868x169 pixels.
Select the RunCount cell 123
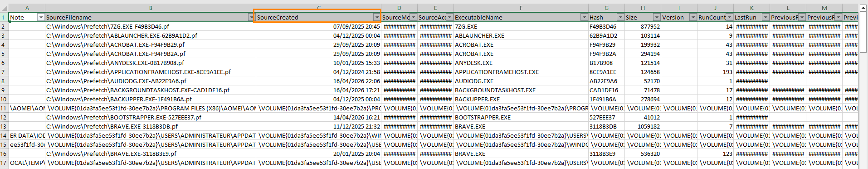716,154
